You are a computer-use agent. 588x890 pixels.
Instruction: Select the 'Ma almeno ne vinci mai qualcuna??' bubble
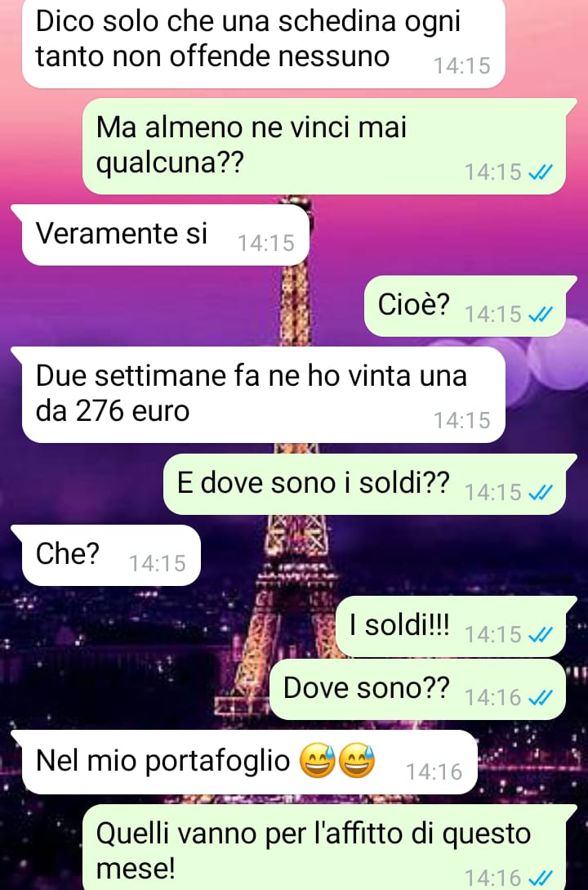coord(324,145)
